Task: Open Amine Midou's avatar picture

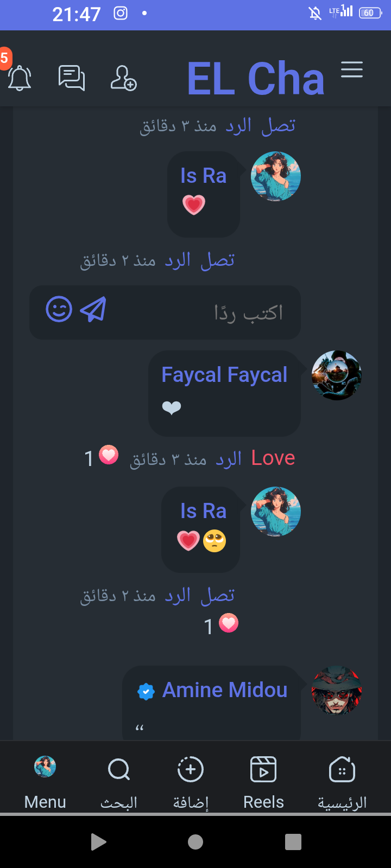Action: pos(337,691)
